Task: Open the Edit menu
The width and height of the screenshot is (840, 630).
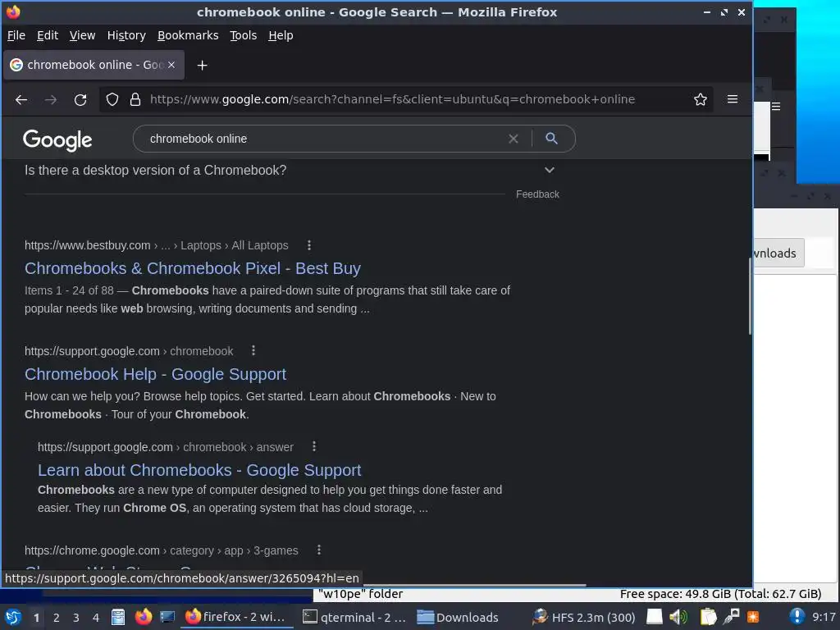Action: (x=47, y=35)
